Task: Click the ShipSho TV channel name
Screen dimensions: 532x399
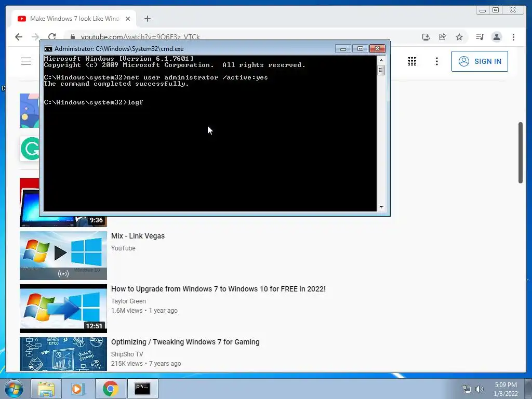Action: [127, 354]
